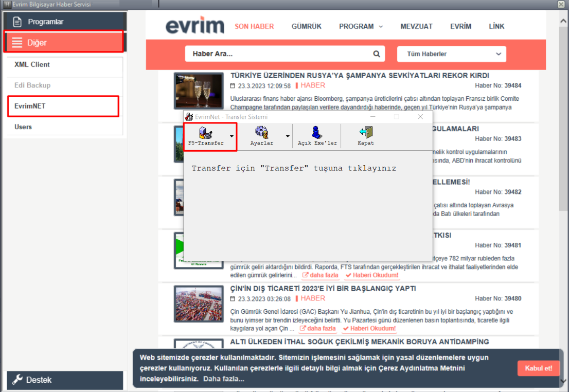This screenshot has width=569, height=392.
Task: Open the Ayarlar settings icon
Action: pyautogui.click(x=261, y=133)
